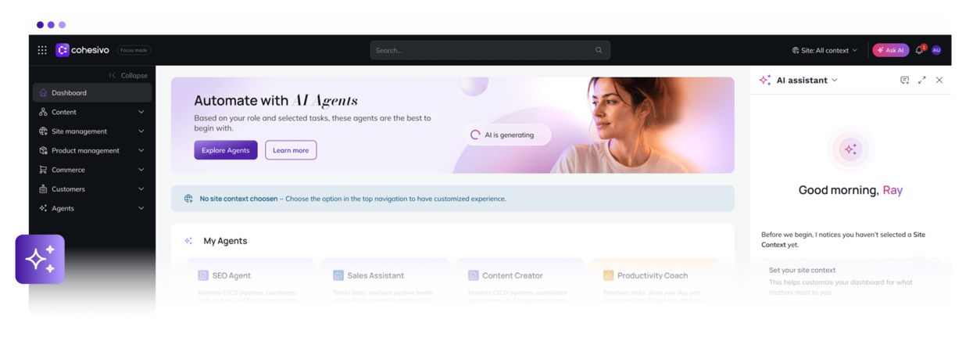Click the assistant orb sparkle icon

850,149
